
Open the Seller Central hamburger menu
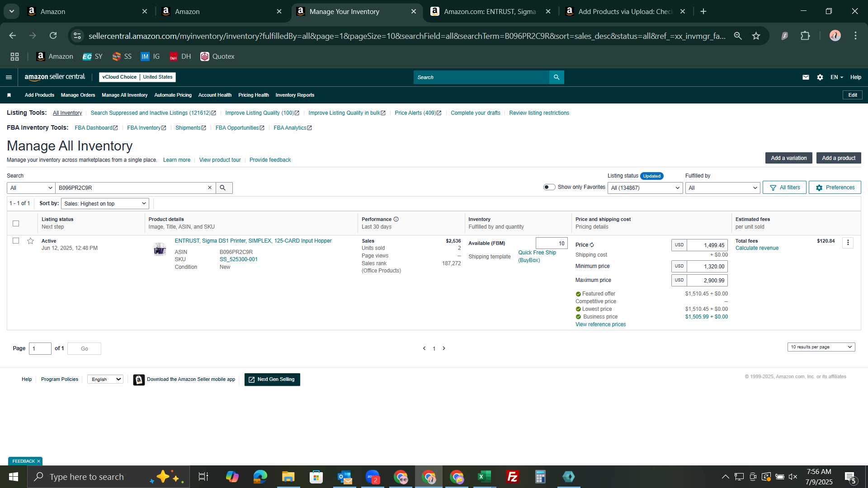tap(9, 77)
